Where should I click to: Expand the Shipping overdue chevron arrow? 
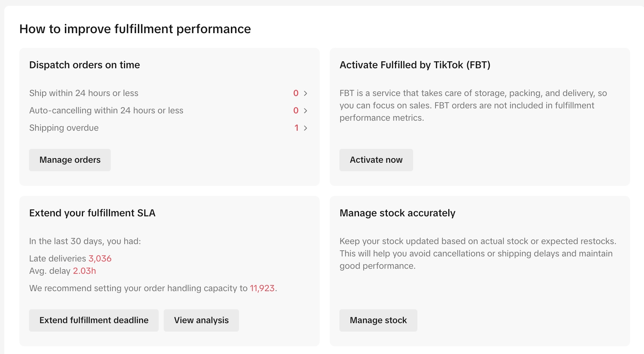click(305, 128)
